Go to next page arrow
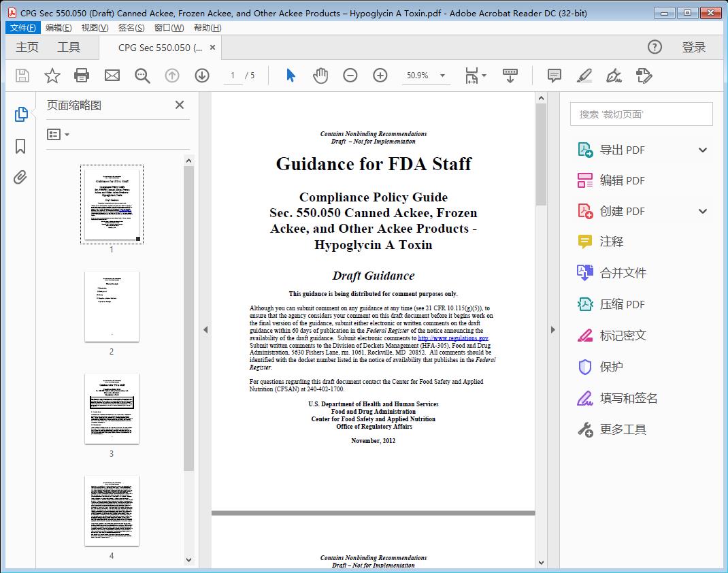The width and height of the screenshot is (728, 573). pyautogui.click(x=202, y=76)
